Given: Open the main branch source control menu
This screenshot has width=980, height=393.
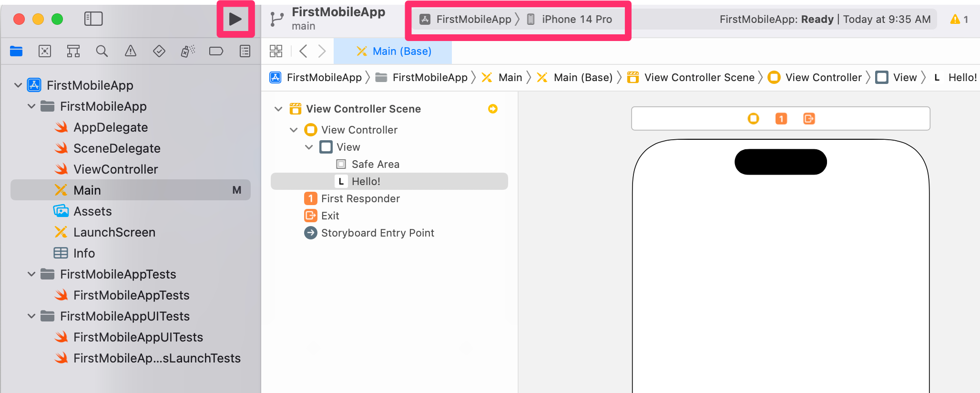Looking at the screenshot, I should tap(303, 26).
